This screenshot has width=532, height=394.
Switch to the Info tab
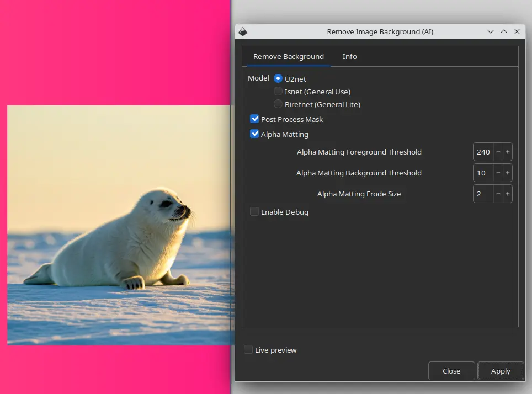click(349, 56)
